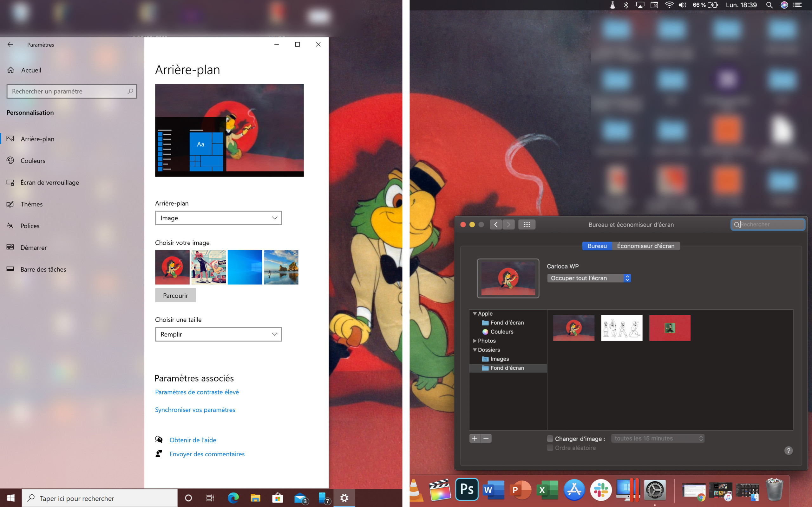Image resolution: width=812 pixels, height=507 pixels.
Task: Click Synchroniser vos paramètres link
Action: (195, 409)
